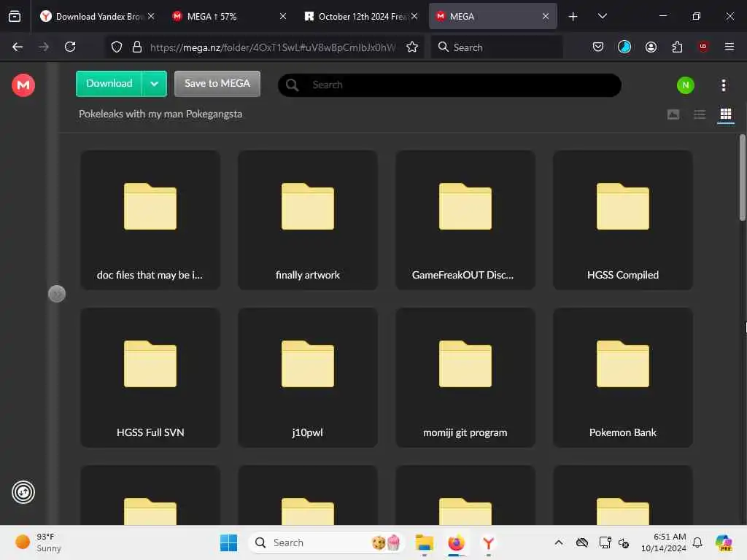Open the green N user avatar
This screenshot has width=747, height=560.
(685, 85)
